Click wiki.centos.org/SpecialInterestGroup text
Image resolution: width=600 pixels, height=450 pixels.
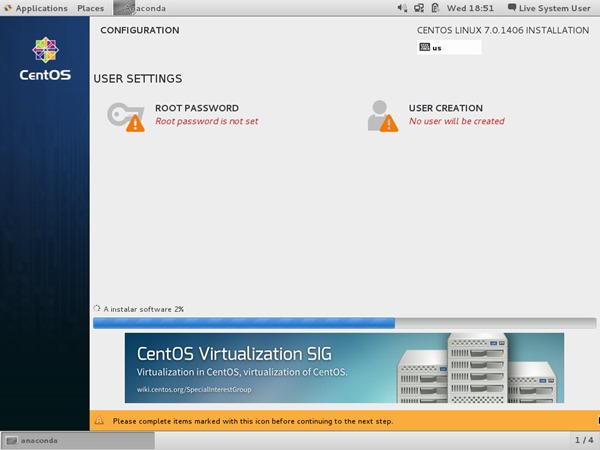(x=194, y=390)
